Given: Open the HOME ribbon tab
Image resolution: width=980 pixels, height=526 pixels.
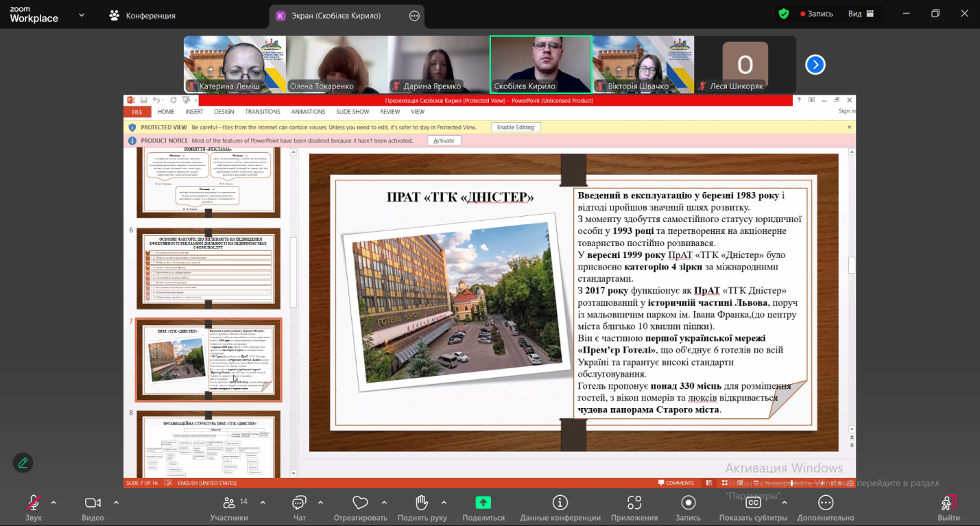Looking at the screenshot, I should point(166,112).
